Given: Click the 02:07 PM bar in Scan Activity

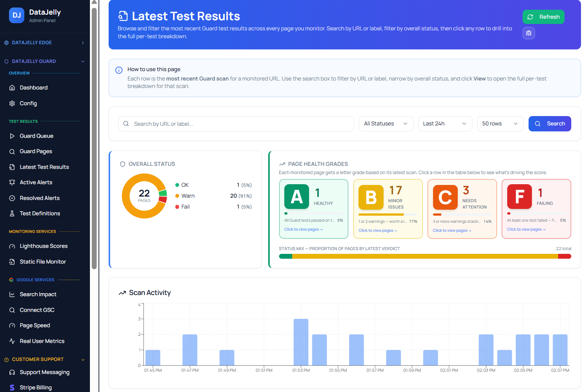Looking at the screenshot, I should (560, 350).
